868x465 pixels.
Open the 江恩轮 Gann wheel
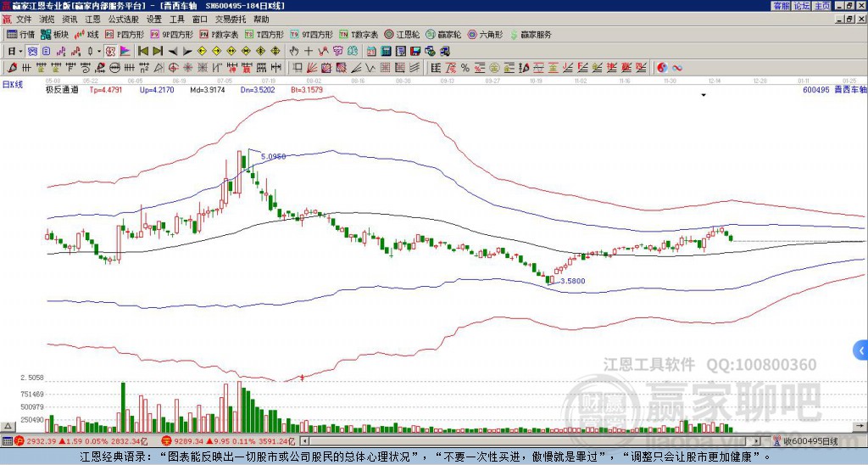401,34
